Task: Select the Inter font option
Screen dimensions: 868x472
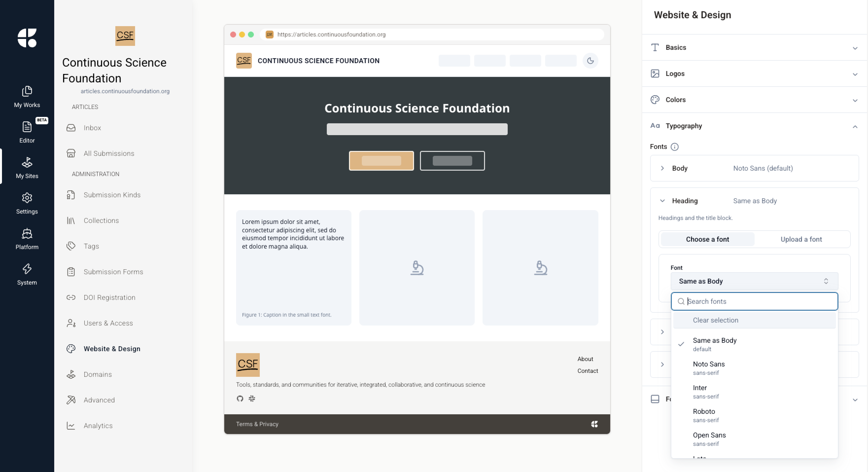Action: [x=754, y=391]
